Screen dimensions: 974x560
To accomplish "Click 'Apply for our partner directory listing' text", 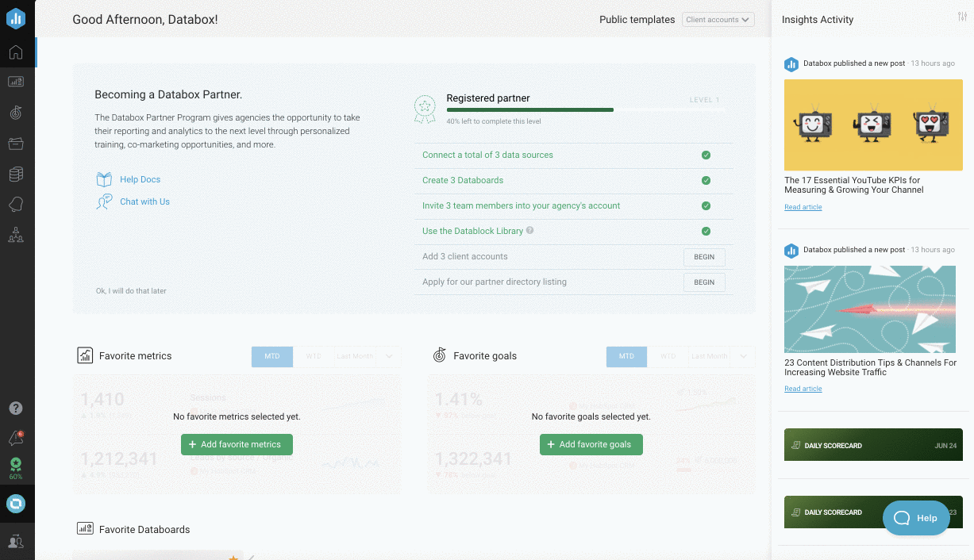I will (495, 282).
